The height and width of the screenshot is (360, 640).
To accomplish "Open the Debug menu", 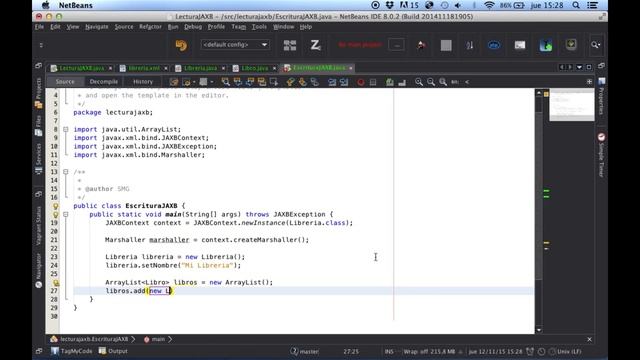I will click(x=193, y=27).
